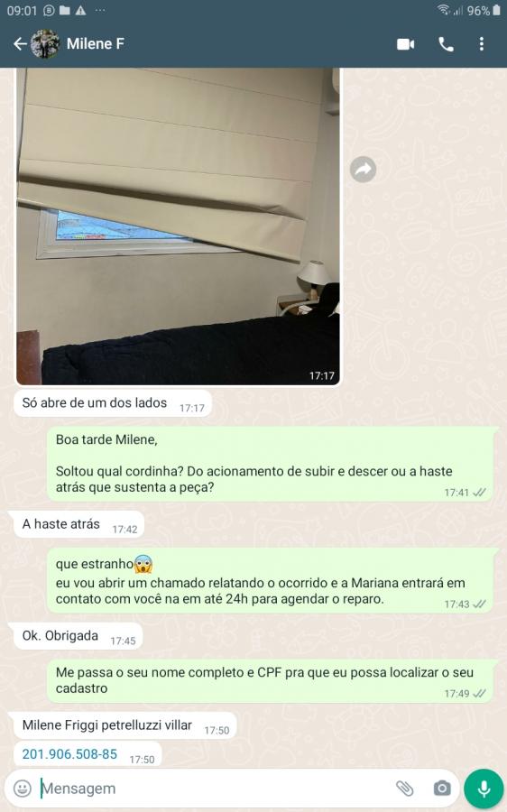Open Milene F's profile picture
Viewport: 507px width, 812px height.
[x=45, y=44]
